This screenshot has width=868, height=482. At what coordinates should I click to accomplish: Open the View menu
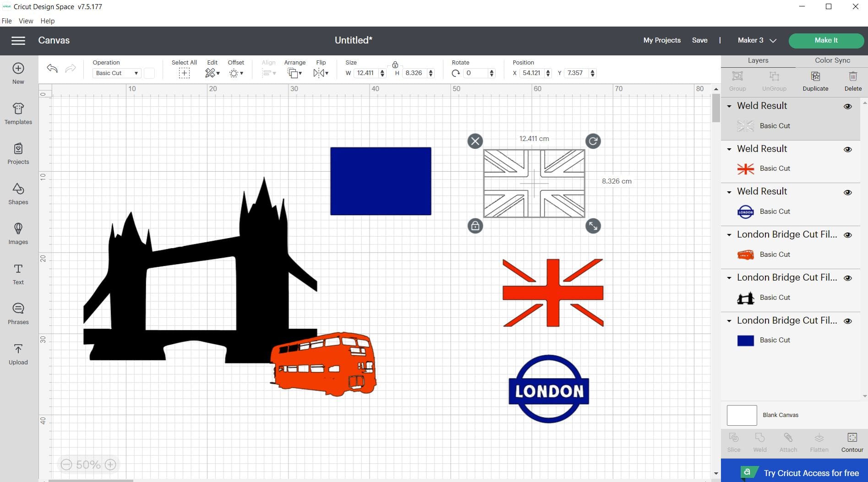click(26, 21)
